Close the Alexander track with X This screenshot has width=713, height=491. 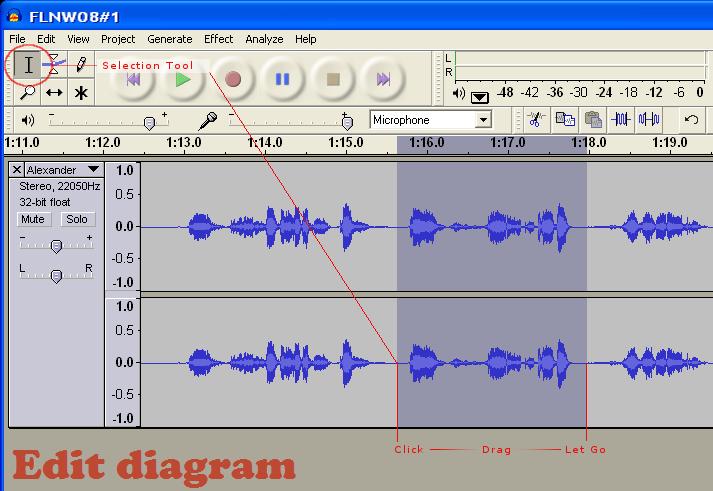pos(16,170)
